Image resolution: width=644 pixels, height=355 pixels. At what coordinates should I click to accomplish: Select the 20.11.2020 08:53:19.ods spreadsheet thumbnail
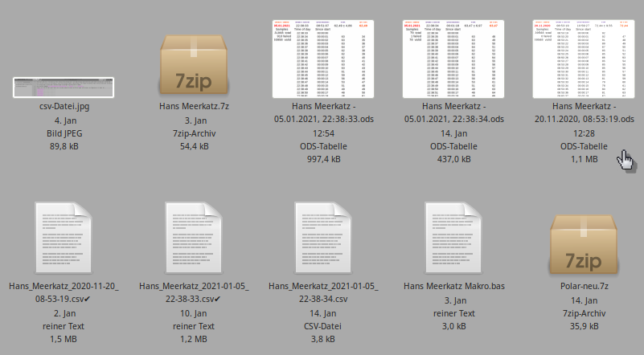click(x=584, y=59)
